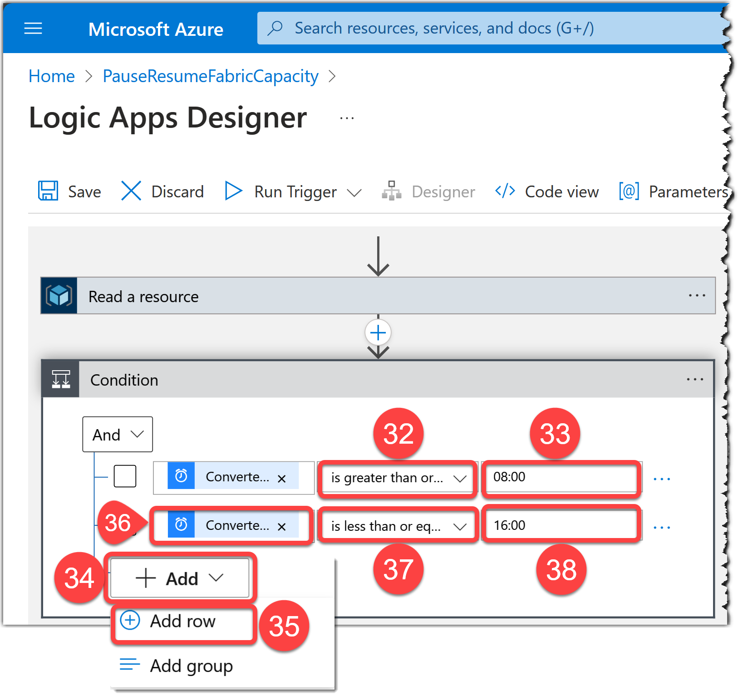Screen dimensions: 738x700
Task: Click the Parameters [@] icon
Action: [629, 191]
